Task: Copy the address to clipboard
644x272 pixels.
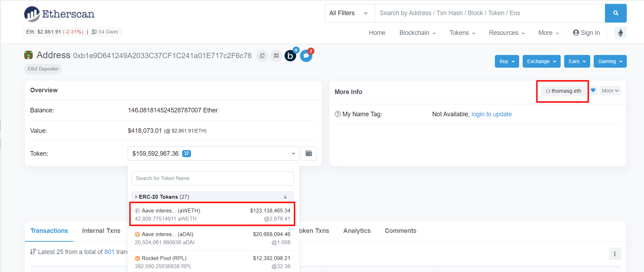Action: point(262,56)
